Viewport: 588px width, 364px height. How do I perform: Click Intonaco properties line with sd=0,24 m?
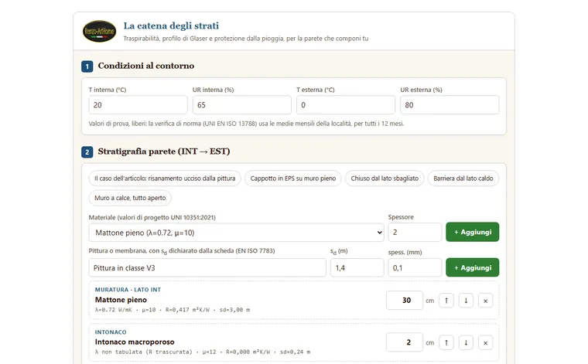tap(203, 352)
